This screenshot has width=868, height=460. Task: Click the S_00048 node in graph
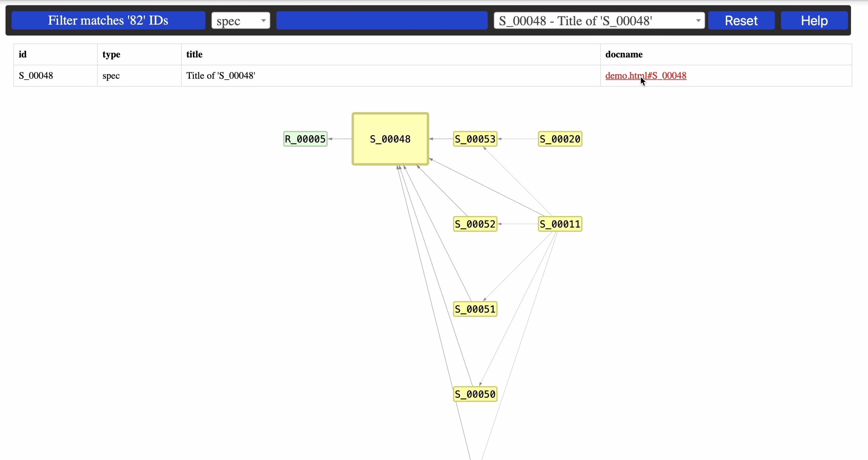click(x=390, y=139)
